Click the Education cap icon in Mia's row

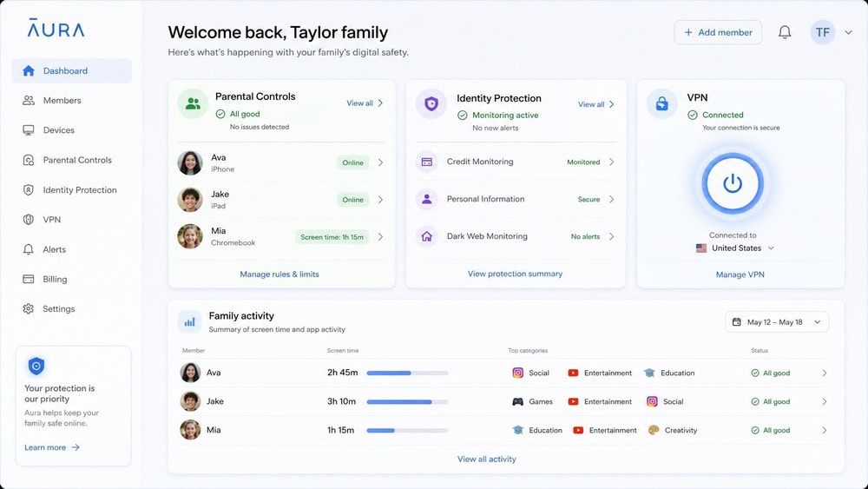pos(517,430)
